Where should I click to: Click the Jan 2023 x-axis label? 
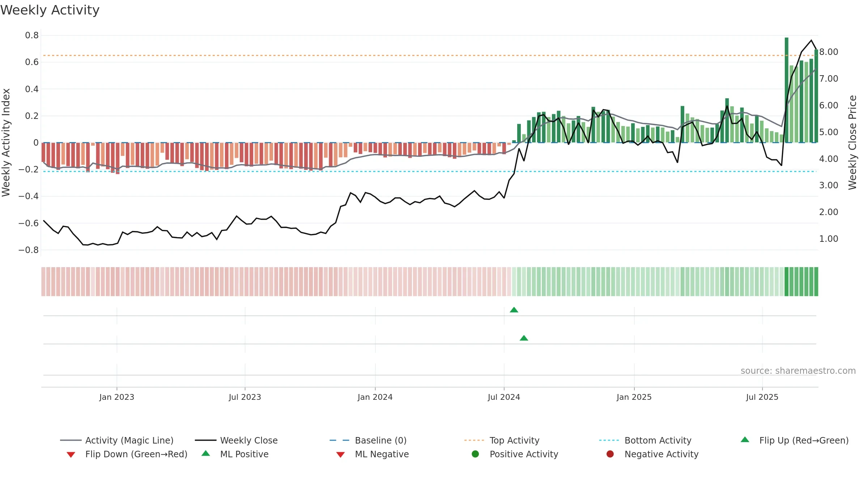(x=116, y=397)
